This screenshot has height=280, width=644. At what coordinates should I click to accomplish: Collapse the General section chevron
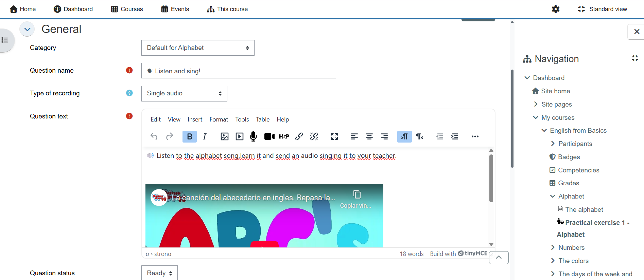27,29
